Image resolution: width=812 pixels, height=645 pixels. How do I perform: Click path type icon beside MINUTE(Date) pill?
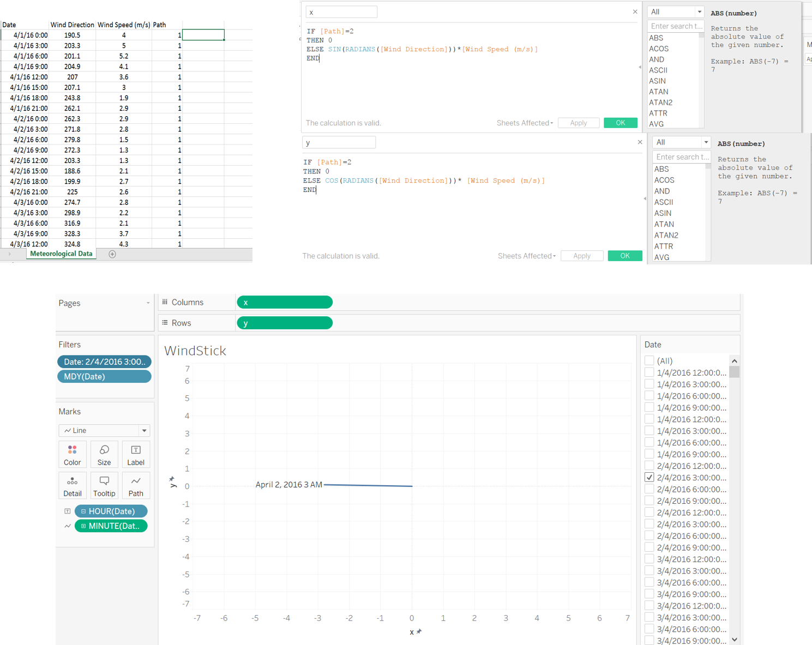67,526
